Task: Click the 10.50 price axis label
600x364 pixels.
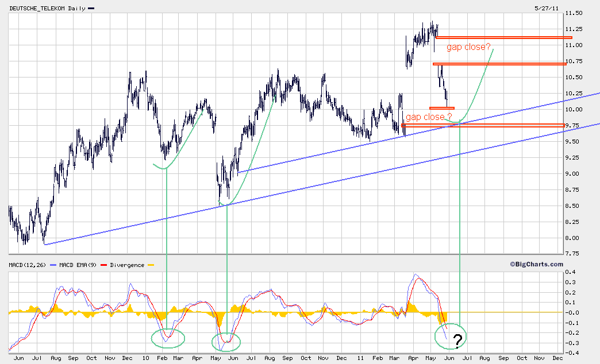Action: point(574,78)
